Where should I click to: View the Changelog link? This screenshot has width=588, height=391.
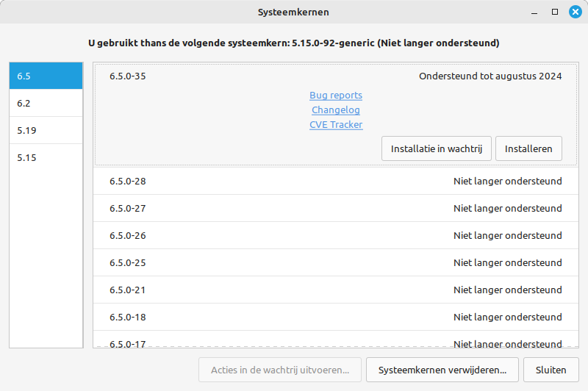[x=336, y=110]
